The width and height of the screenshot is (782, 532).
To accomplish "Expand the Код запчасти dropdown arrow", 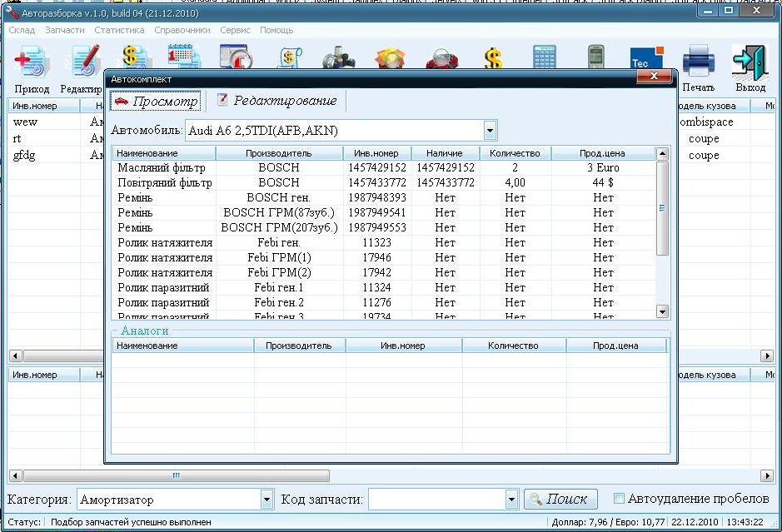I will point(511,500).
